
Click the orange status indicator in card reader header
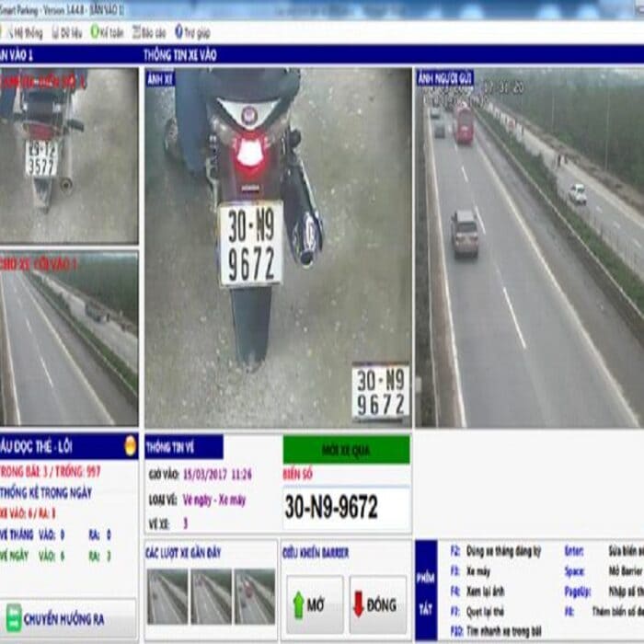point(130,446)
